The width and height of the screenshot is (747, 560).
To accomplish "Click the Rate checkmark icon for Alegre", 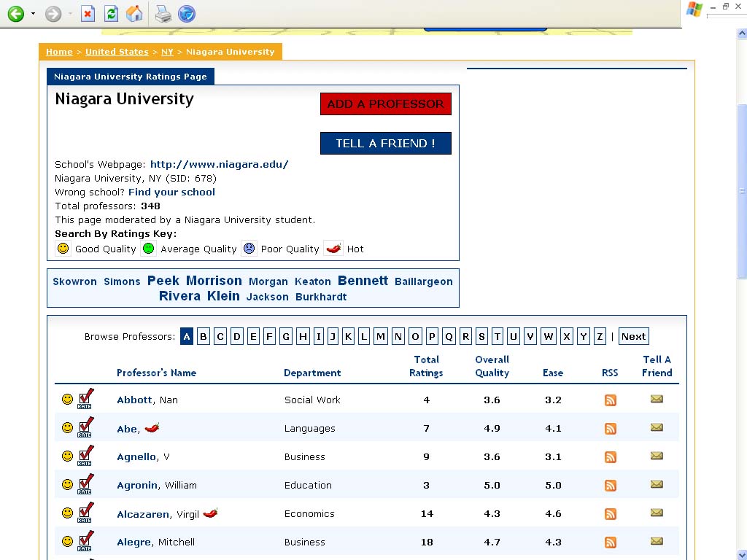I will (85, 542).
